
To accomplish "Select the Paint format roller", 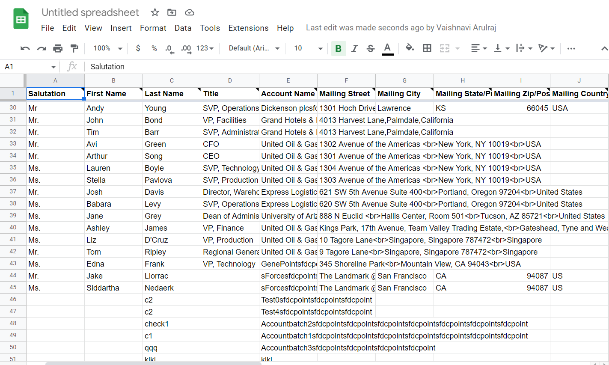I will (x=74, y=49).
